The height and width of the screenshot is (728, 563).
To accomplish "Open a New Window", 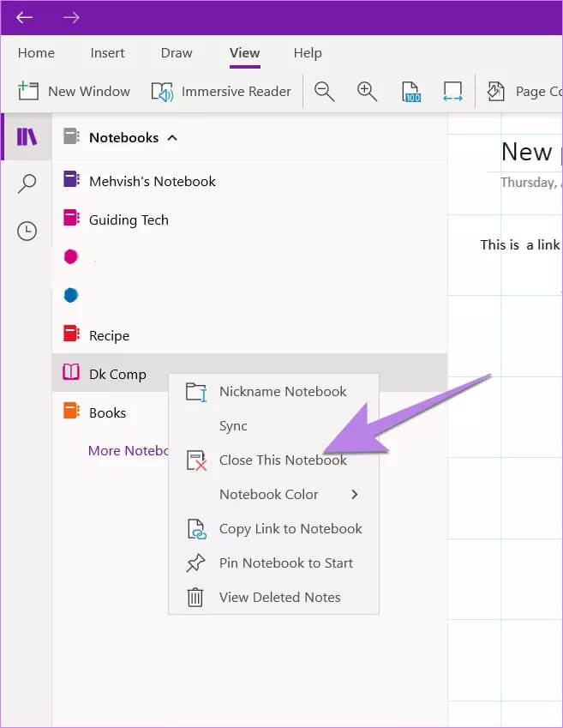I will (75, 91).
